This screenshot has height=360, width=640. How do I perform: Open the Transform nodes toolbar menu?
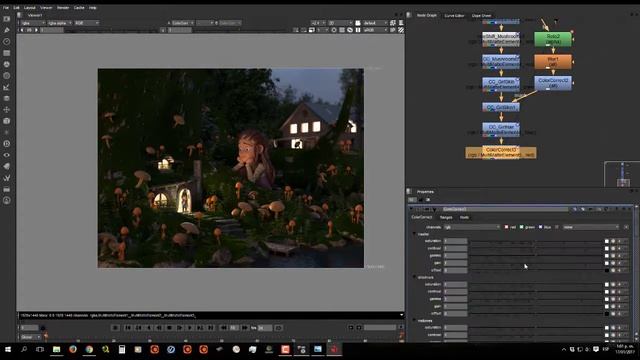7,110
